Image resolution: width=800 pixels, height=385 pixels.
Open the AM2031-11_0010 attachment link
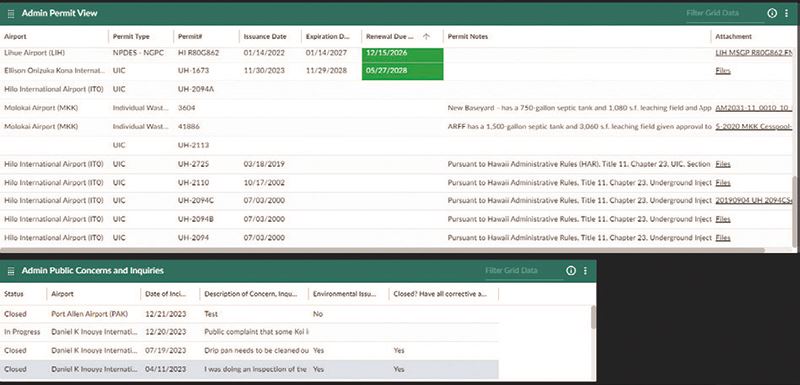(x=754, y=108)
